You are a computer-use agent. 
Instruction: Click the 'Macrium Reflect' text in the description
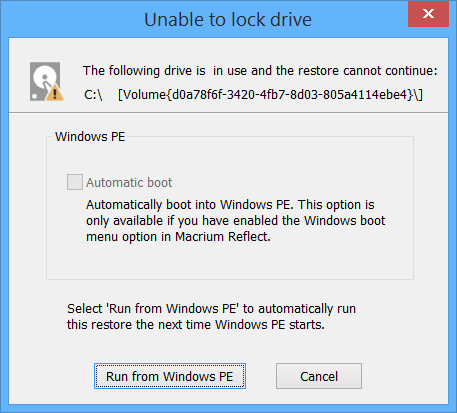[222, 237]
